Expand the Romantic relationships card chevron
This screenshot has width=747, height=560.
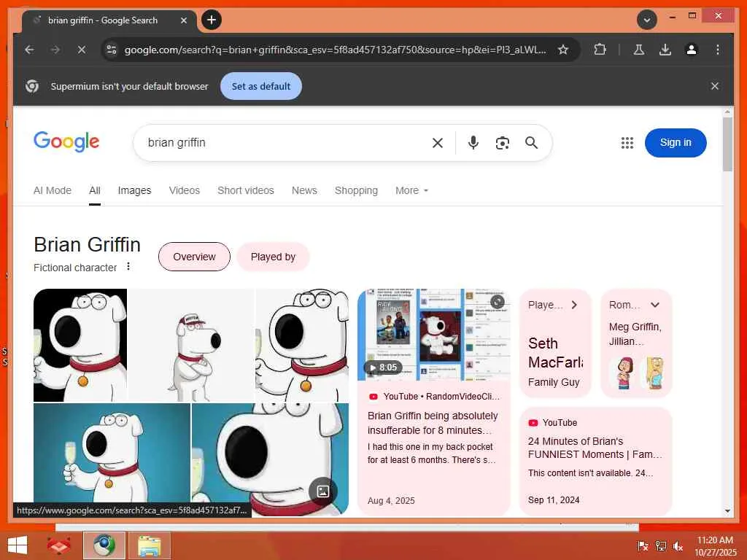click(655, 305)
